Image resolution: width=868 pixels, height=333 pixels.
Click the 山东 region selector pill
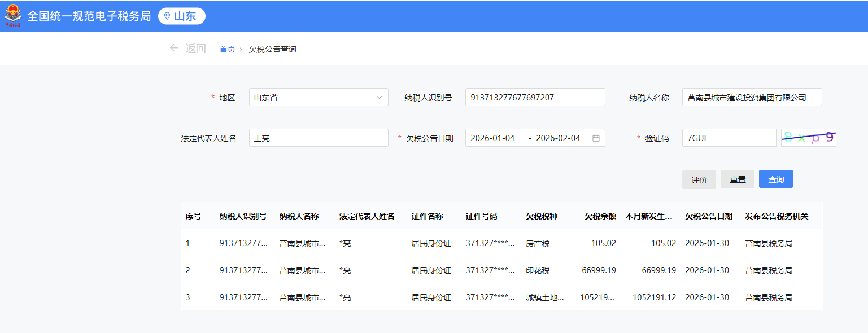click(x=181, y=16)
